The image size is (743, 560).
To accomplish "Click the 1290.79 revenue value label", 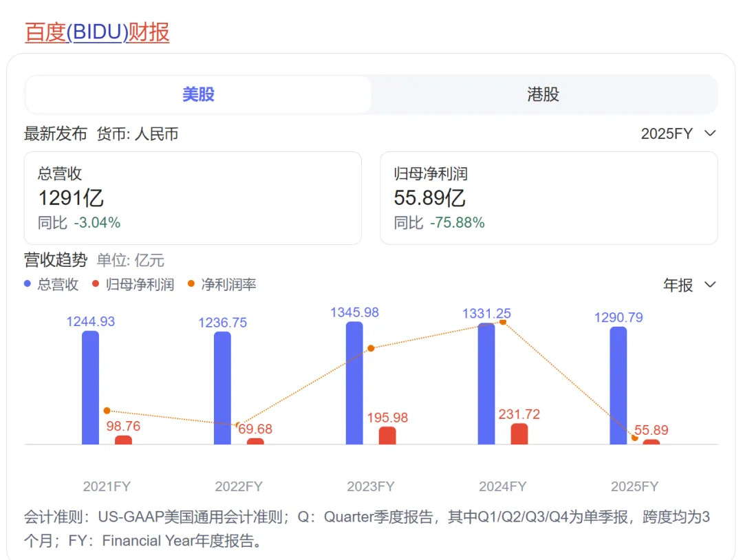I will [618, 317].
